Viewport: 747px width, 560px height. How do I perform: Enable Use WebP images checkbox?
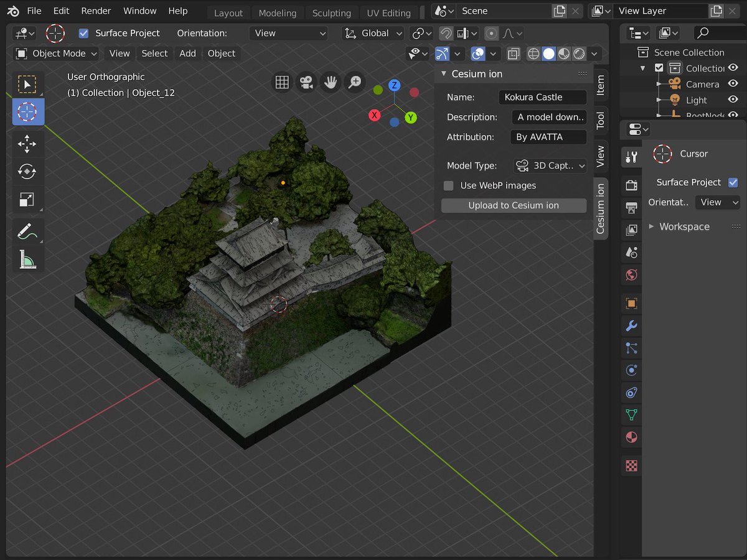(448, 185)
